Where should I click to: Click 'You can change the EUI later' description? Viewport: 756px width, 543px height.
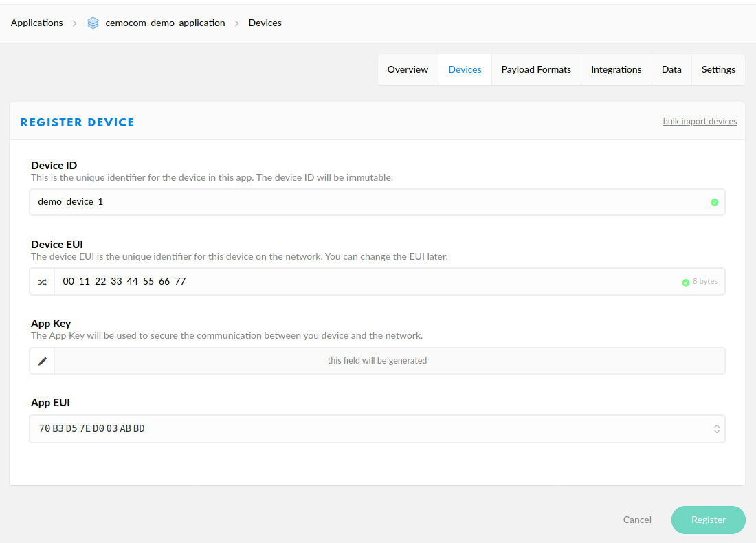tap(386, 256)
